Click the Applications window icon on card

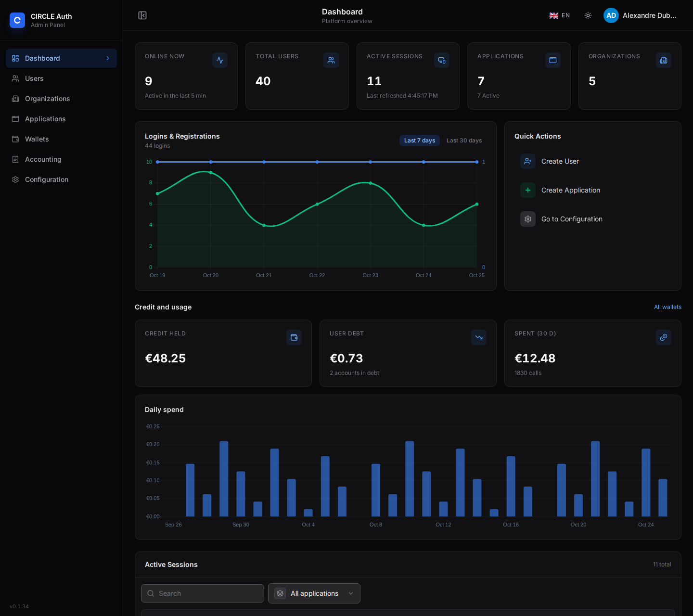[553, 60]
